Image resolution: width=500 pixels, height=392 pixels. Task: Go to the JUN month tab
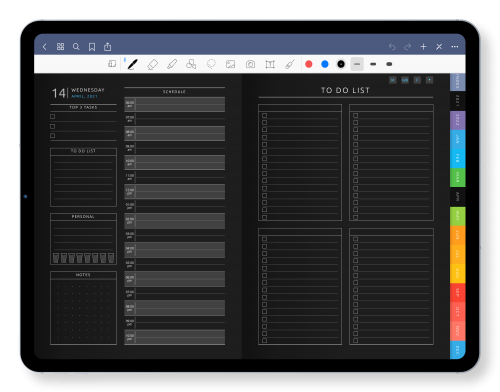click(457, 235)
